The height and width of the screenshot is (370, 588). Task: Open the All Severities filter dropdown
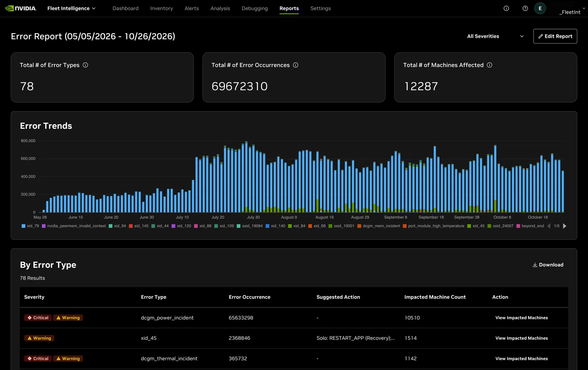(495, 36)
